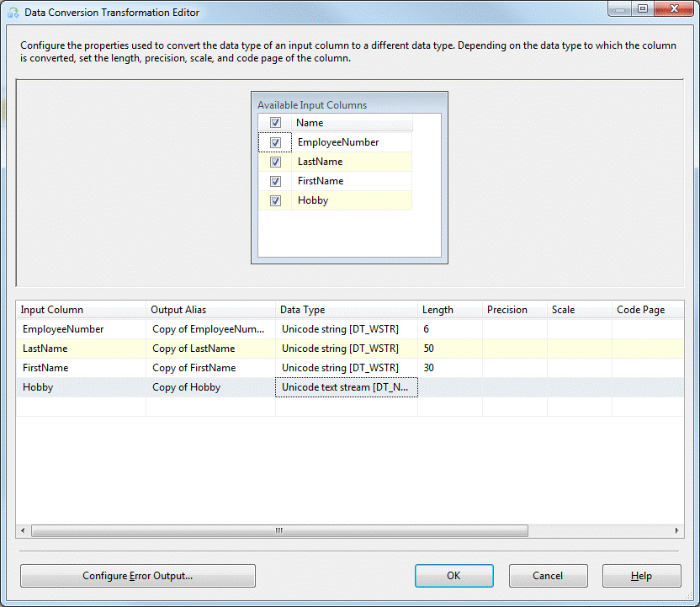Click the scrollbar right arrow
700x607 pixels.
pos(676,530)
